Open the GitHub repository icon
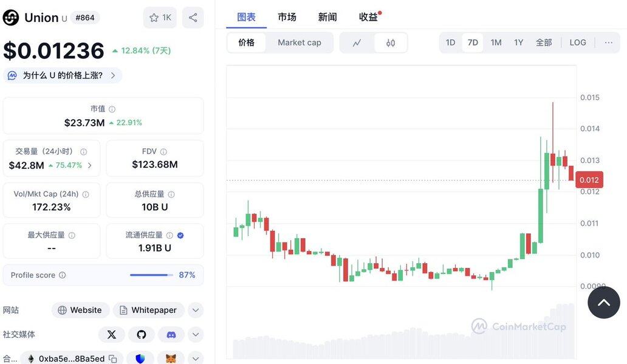The width and height of the screenshot is (627, 364). click(141, 334)
